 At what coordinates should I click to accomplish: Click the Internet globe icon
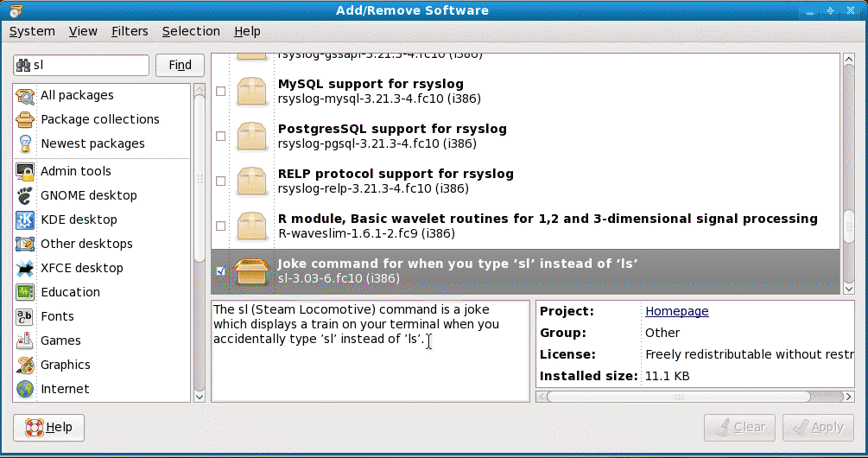[x=25, y=389]
